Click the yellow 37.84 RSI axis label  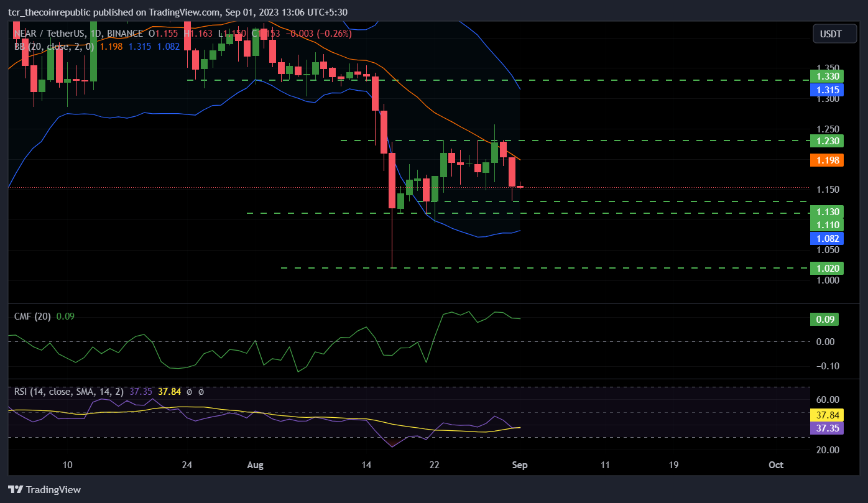pyautogui.click(x=826, y=415)
